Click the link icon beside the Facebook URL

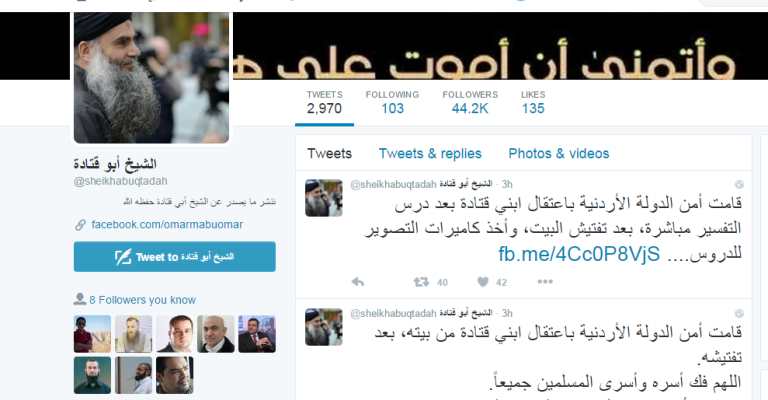(x=80, y=225)
